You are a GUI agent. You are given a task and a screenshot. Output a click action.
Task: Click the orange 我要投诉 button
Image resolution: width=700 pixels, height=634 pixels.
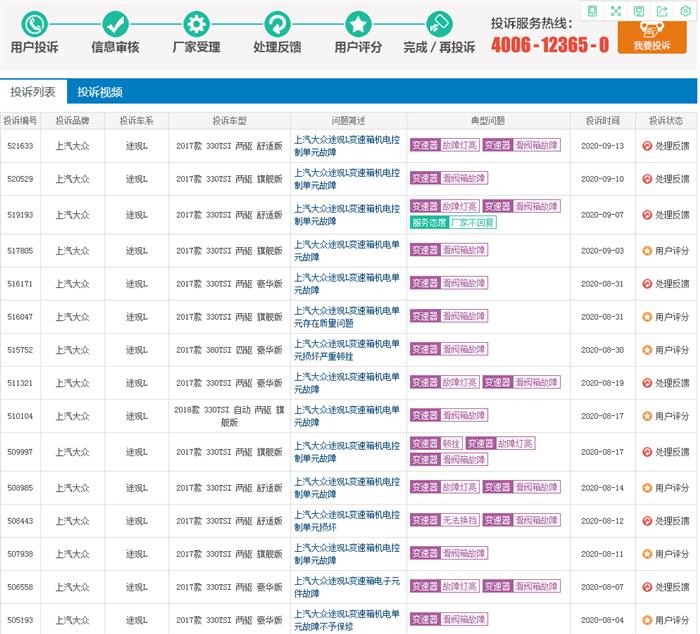click(x=652, y=38)
